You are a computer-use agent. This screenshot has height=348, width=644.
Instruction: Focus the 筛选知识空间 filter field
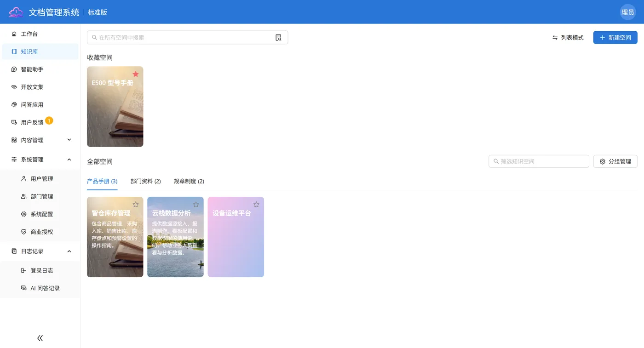point(539,161)
